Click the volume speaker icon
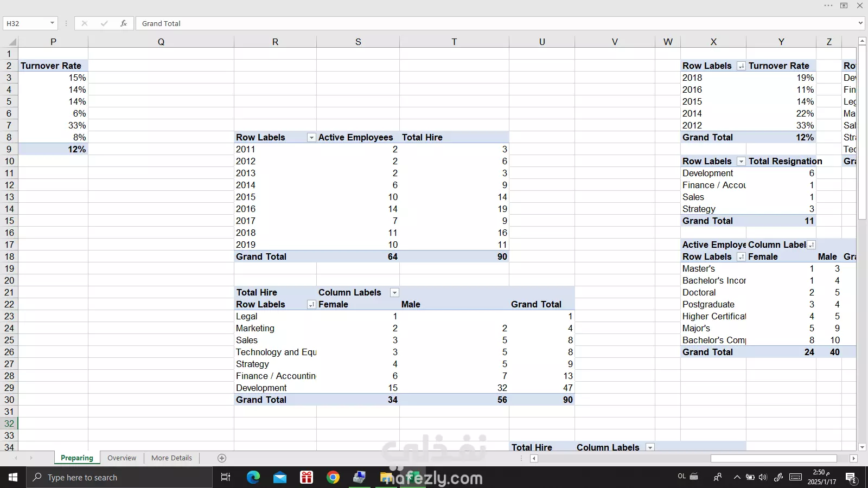 point(763,477)
